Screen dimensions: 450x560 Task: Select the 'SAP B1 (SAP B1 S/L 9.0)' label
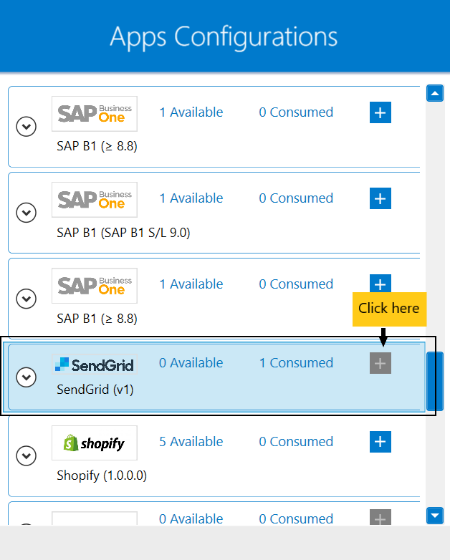123,233
